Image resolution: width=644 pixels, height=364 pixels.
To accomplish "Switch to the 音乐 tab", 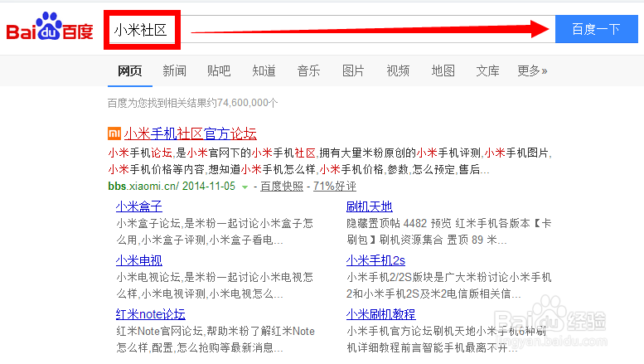I will coord(308,70).
